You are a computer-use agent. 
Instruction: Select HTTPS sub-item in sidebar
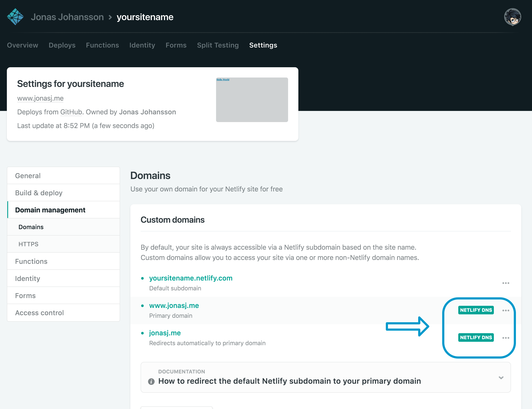(64, 244)
